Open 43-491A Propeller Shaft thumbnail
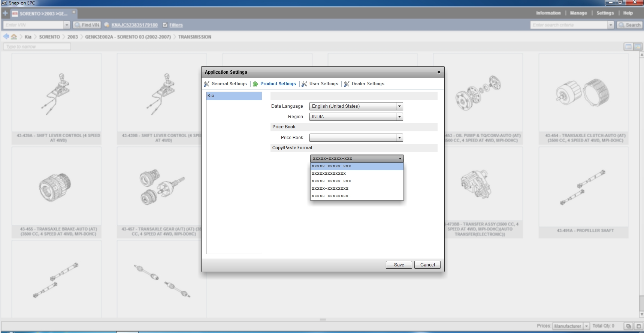 pyautogui.click(x=584, y=192)
